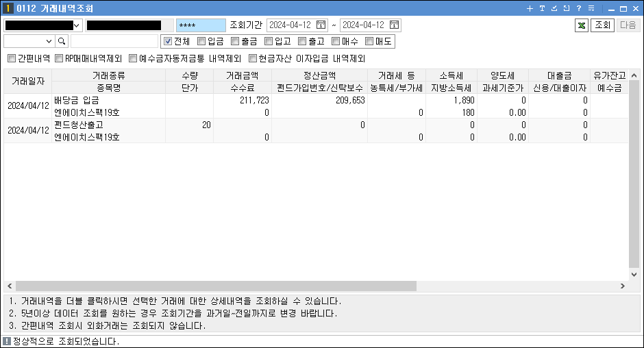Enable the 간편내역 checkbox
The width and height of the screenshot is (644, 348).
(x=12, y=58)
